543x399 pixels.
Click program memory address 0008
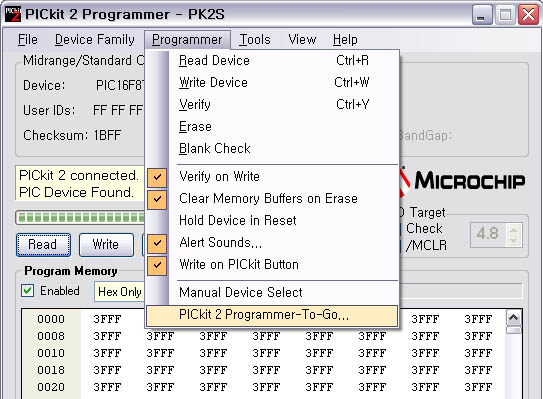pos(51,336)
